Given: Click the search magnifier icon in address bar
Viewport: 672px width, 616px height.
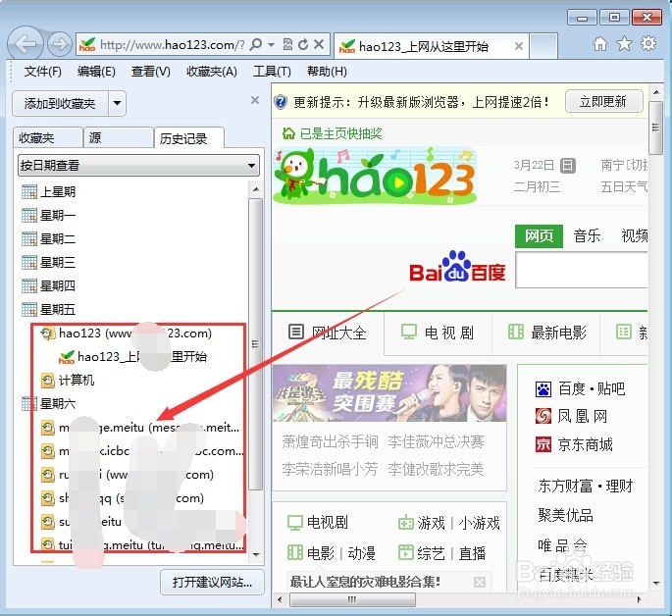Looking at the screenshot, I should tap(256, 44).
